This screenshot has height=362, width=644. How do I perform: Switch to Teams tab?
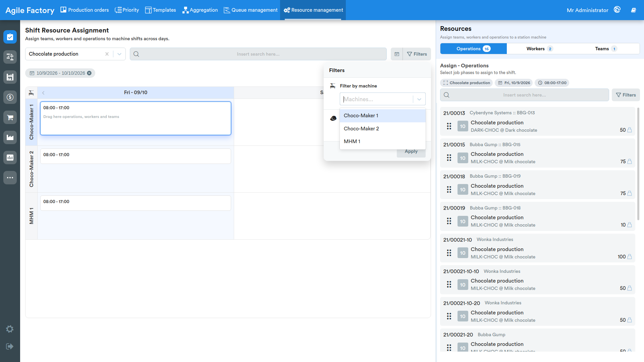(x=606, y=49)
